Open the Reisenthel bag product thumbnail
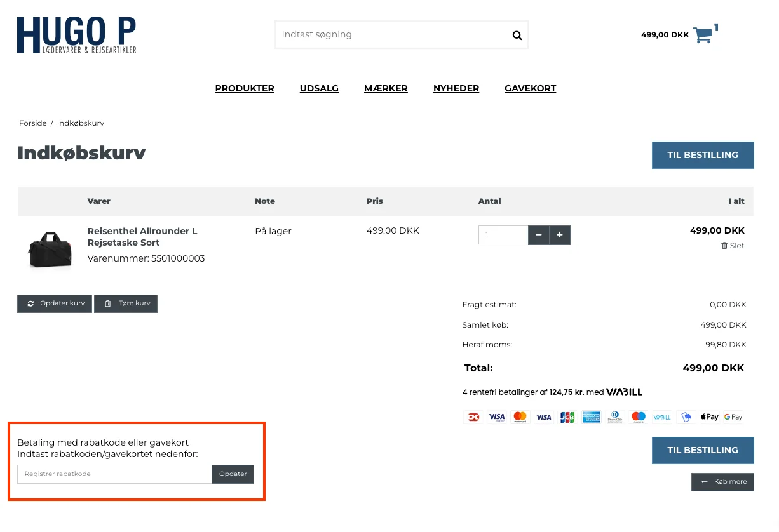This screenshot has width=779, height=532. tap(50, 249)
